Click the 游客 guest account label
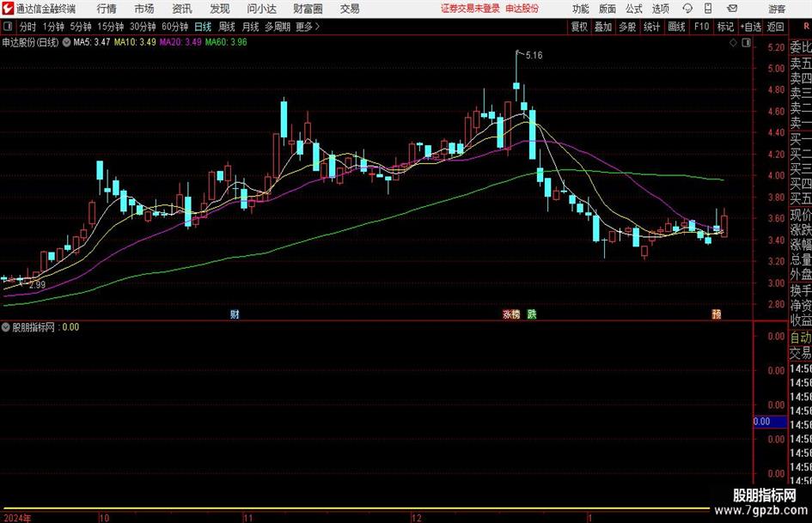Image resolution: width=812 pixels, height=523 pixels. click(777, 9)
